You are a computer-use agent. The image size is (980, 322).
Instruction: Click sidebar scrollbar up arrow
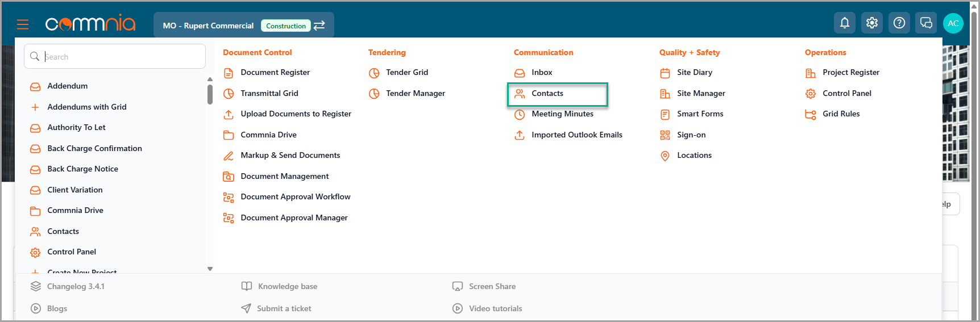click(x=210, y=80)
